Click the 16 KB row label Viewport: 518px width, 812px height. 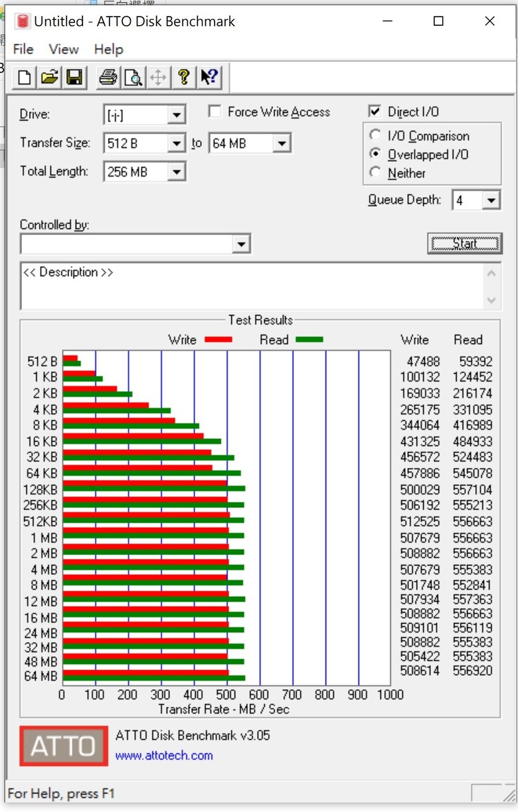tap(42, 441)
